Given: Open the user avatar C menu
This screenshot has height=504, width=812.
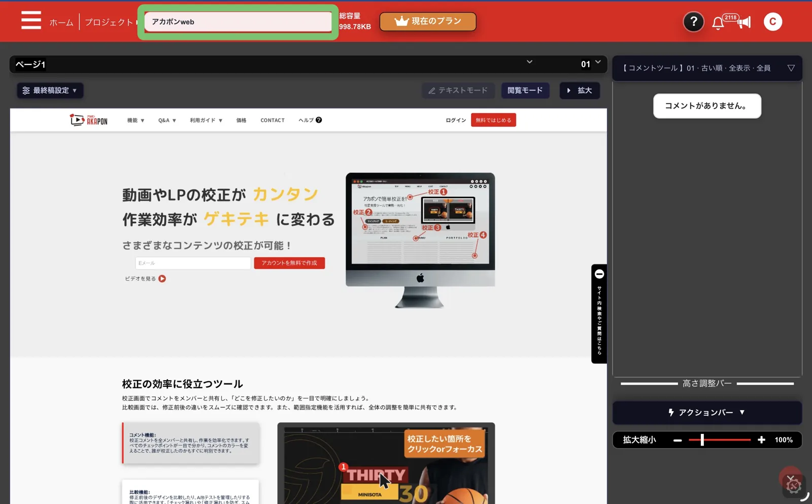Looking at the screenshot, I should click(x=772, y=22).
